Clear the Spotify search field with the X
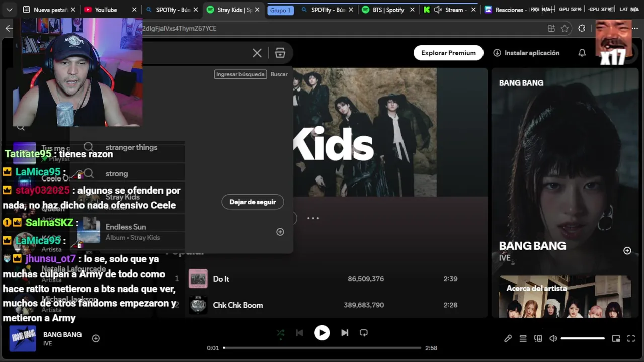The image size is (644, 362). click(257, 53)
